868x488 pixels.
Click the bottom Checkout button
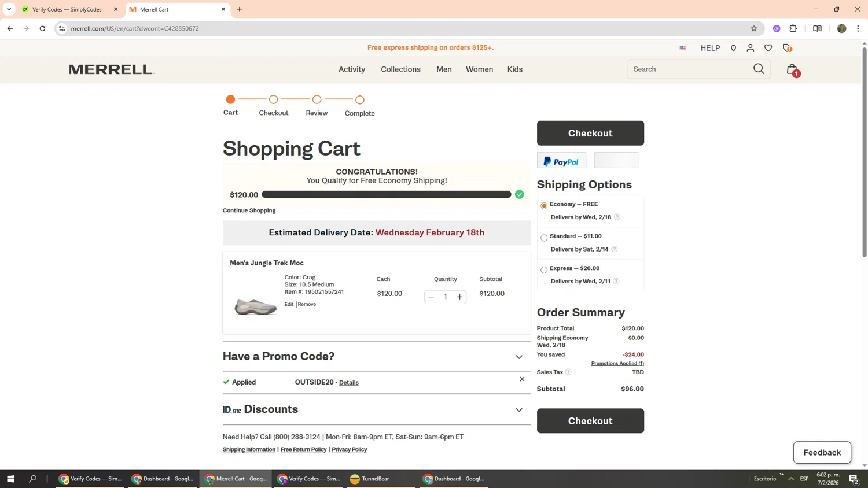click(x=590, y=421)
